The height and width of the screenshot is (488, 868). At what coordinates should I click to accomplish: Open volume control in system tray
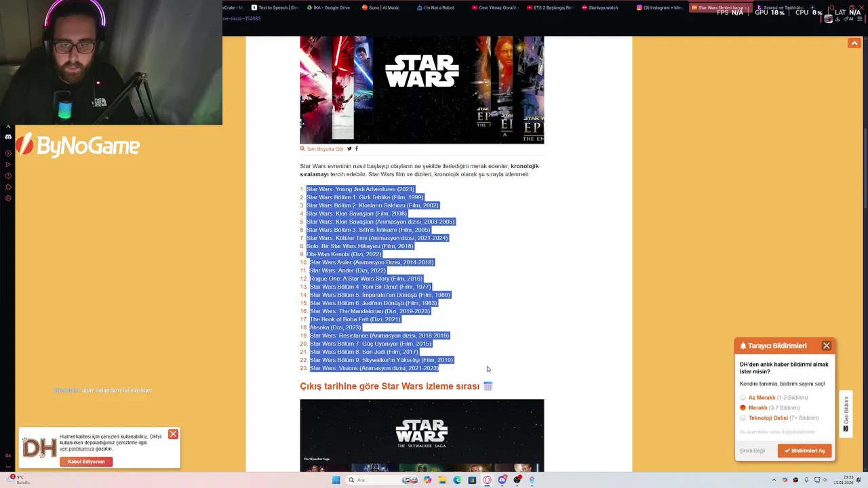825,480
